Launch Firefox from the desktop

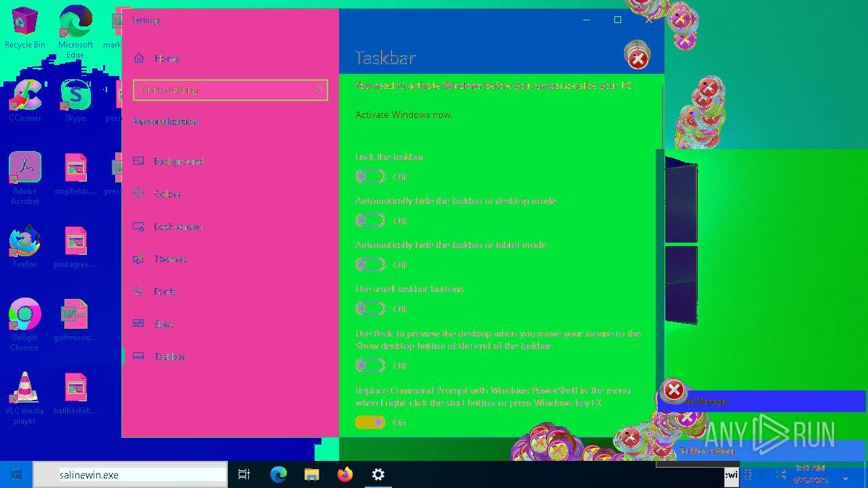[x=25, y=247]
